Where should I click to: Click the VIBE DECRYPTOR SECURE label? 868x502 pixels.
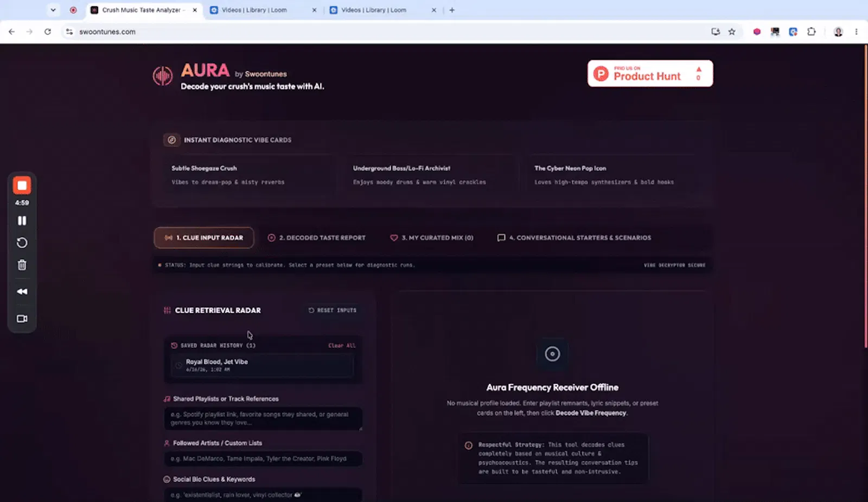coord(674,265)
